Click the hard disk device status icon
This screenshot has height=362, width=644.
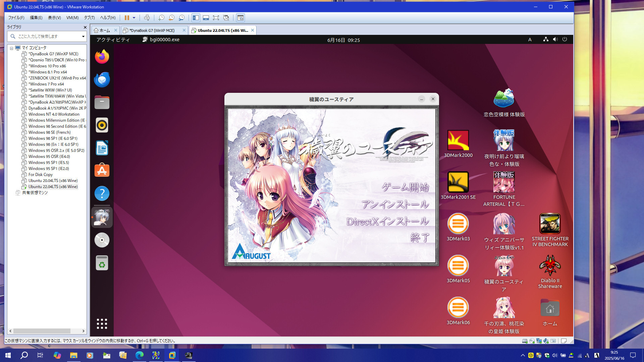[x=525, y=341]
